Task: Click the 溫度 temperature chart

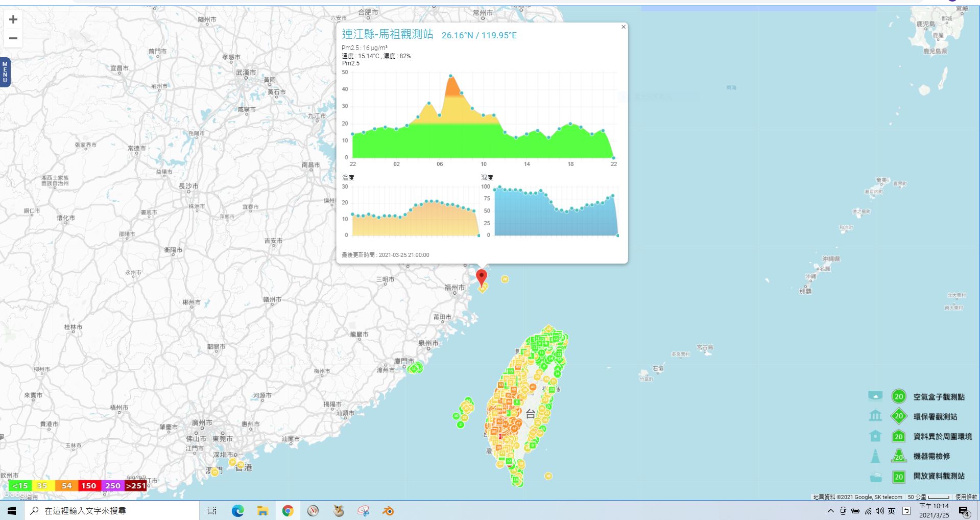Action: (x=415, y=211)
